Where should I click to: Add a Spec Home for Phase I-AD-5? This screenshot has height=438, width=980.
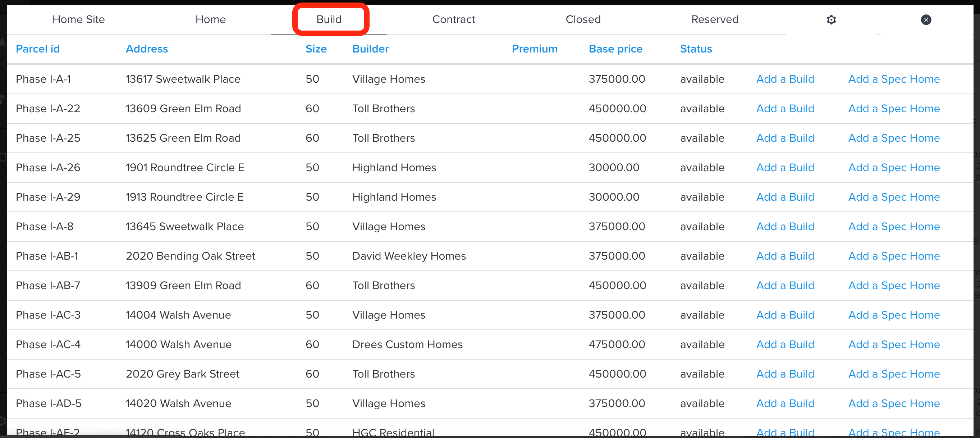point(894,403)
